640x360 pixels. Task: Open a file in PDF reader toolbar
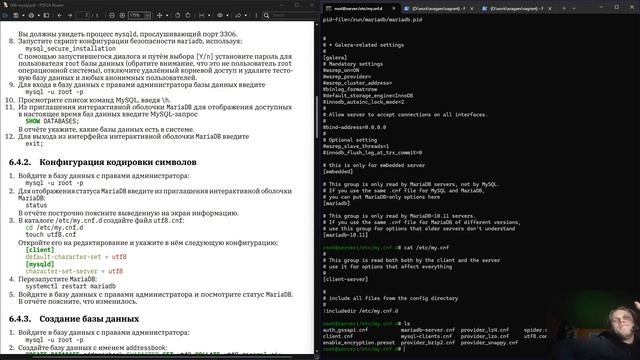pos(5,15)
